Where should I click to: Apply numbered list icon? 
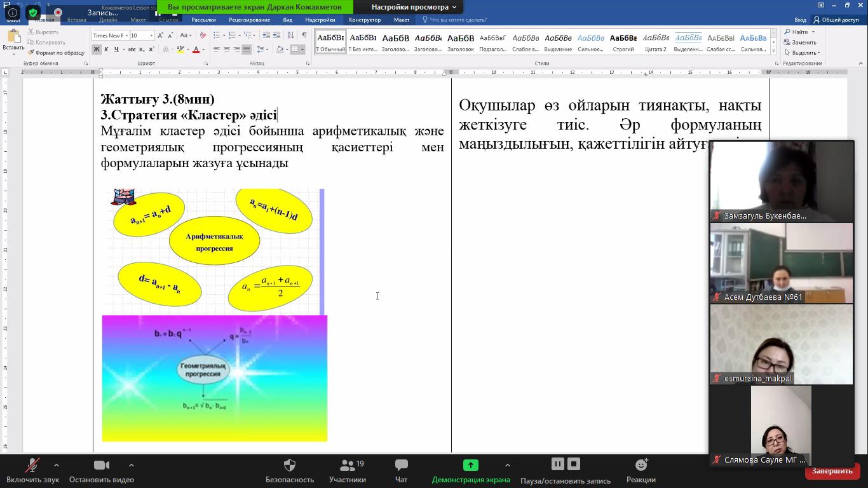233,35
